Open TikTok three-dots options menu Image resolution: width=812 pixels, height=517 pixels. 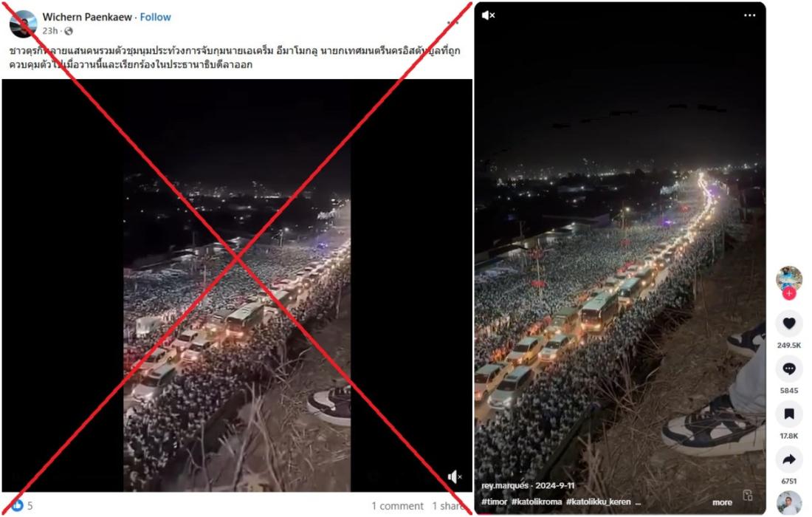749,16
